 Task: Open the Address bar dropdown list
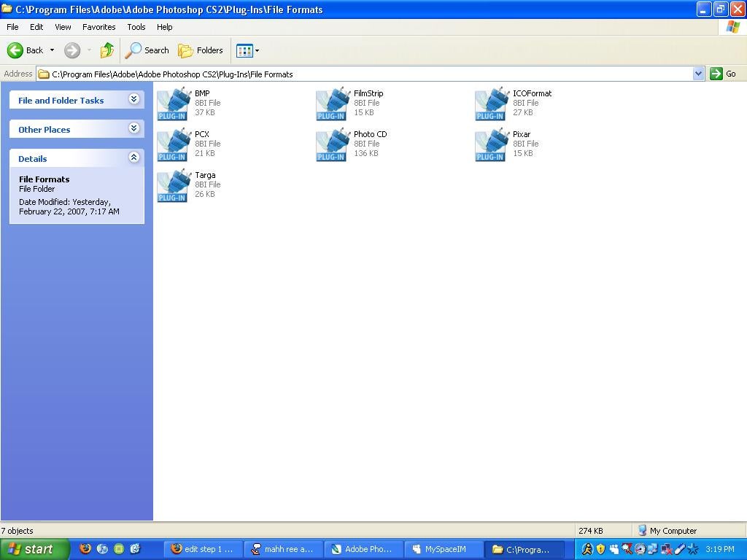(698, 74)
